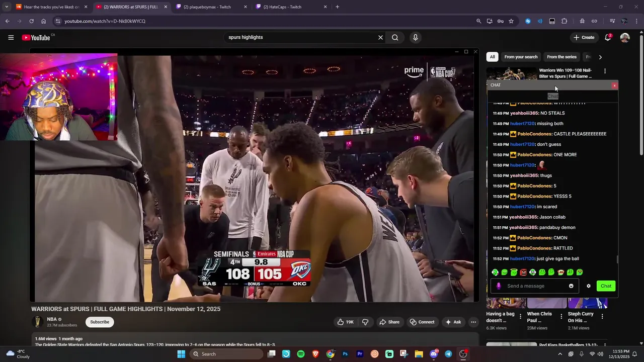Click the Ask button

453,322
